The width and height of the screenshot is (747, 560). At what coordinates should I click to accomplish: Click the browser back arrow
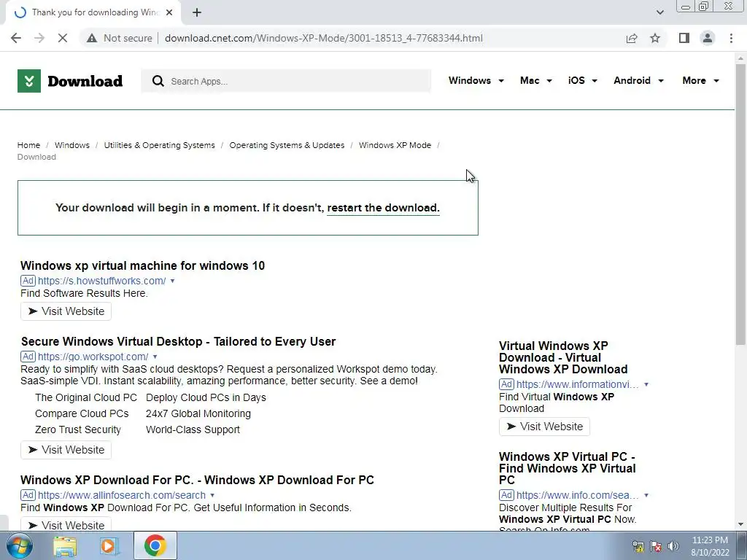tap(16, 38)
